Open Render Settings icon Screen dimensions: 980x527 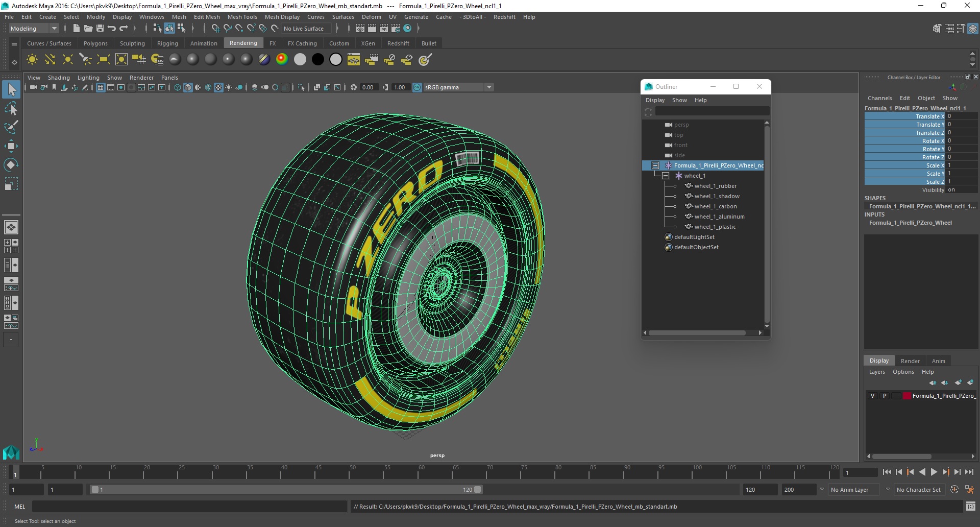396,29
